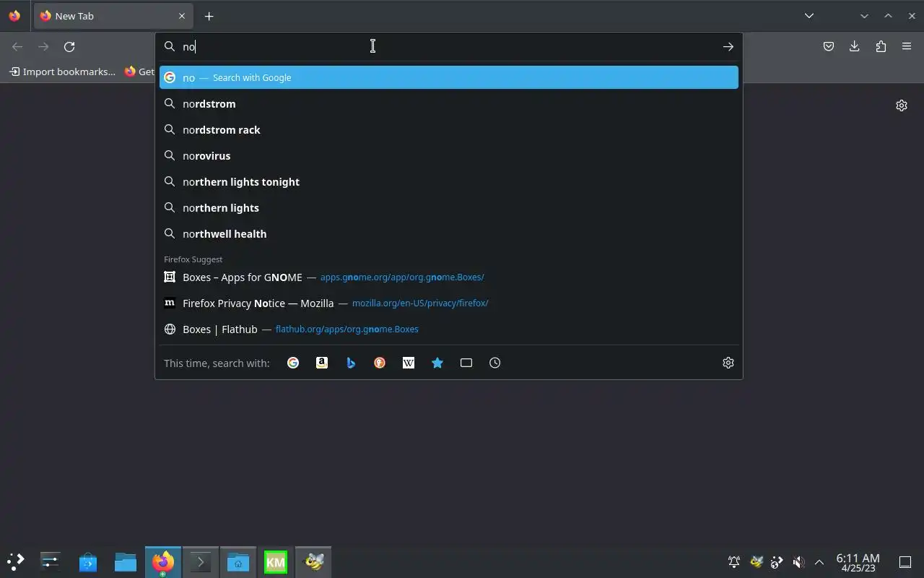Open the Extensions panel

pyautogui.click(x=881, y=47)
